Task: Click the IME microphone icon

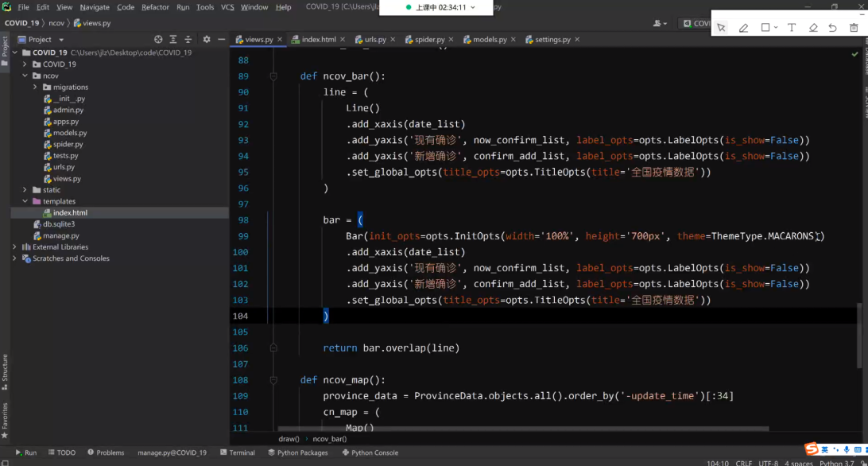Action: [x=847, y=450]
